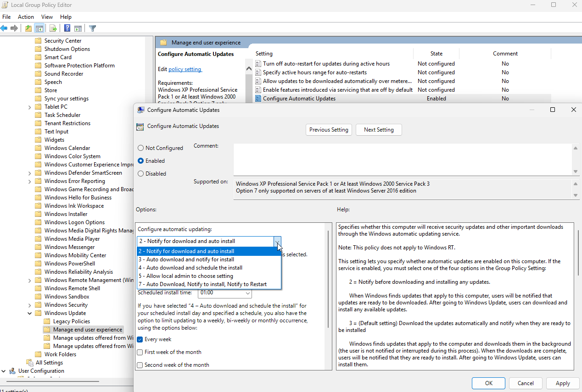The image size is (582, 392).
Task: Click the folder icon in Manage end user experience header
Action: (163, 43)
